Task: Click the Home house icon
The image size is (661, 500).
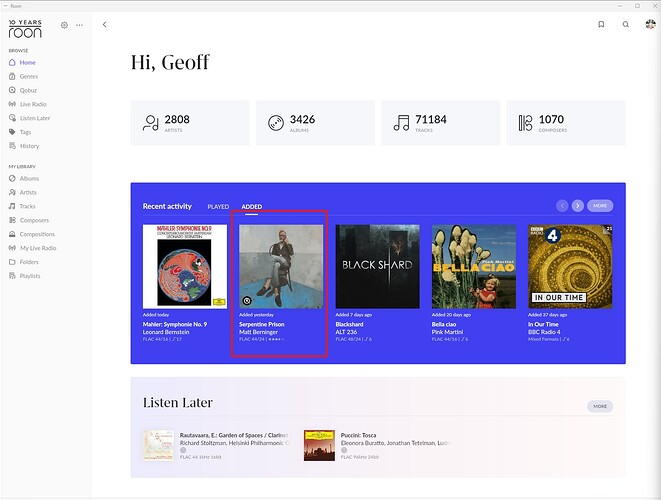Action: point(12,62)
